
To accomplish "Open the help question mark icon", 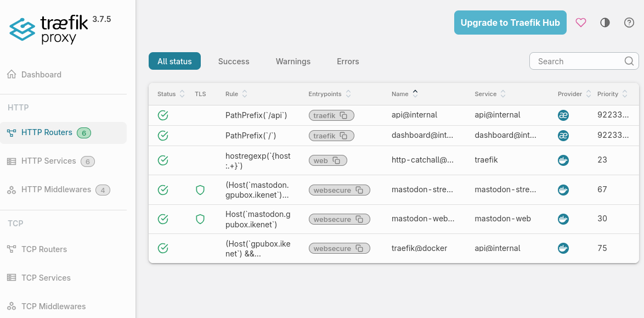I will coord(629,23).
